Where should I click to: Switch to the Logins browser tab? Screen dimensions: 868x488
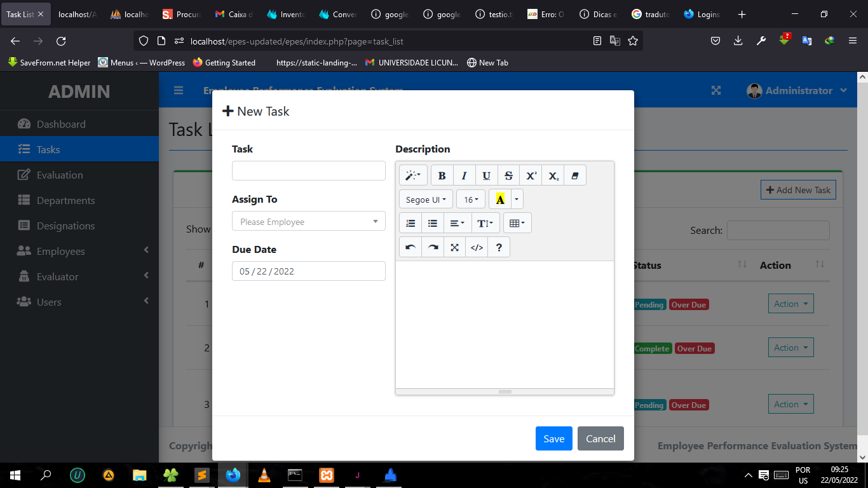point(702,14)
